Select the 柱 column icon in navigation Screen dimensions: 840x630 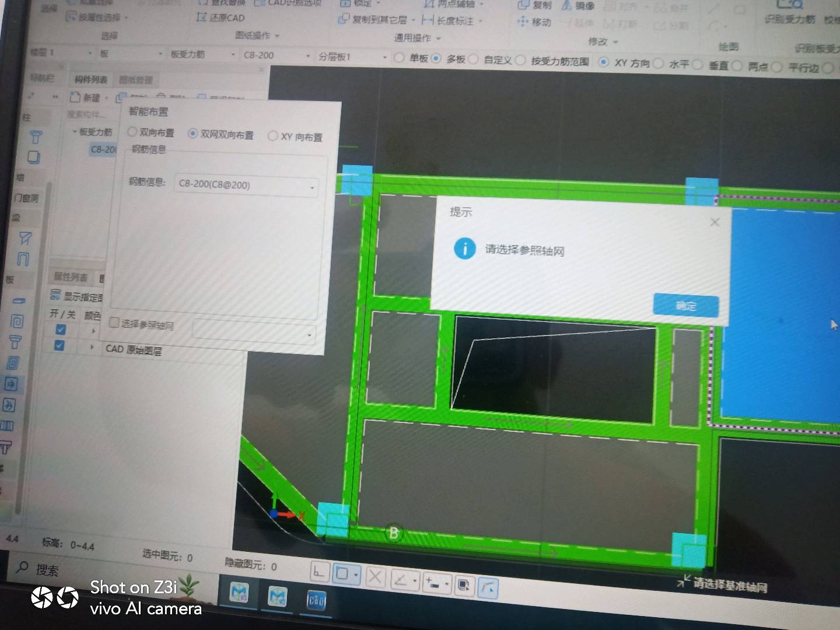(36, 137)
